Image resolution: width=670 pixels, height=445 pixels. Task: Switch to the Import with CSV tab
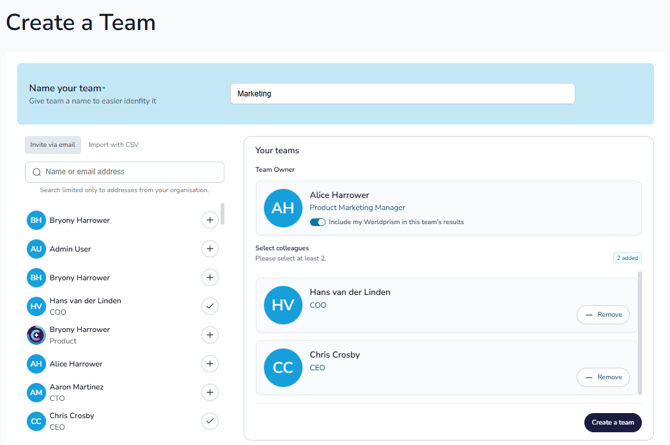click(114, 145)
